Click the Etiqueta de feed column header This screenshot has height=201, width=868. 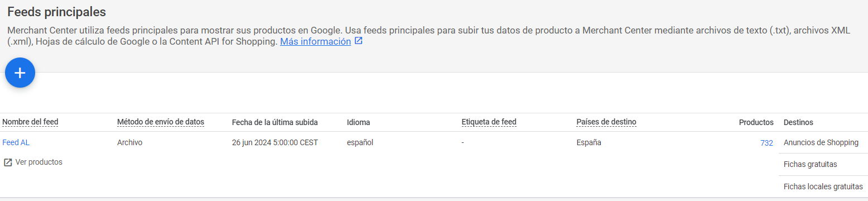(489, 122)
